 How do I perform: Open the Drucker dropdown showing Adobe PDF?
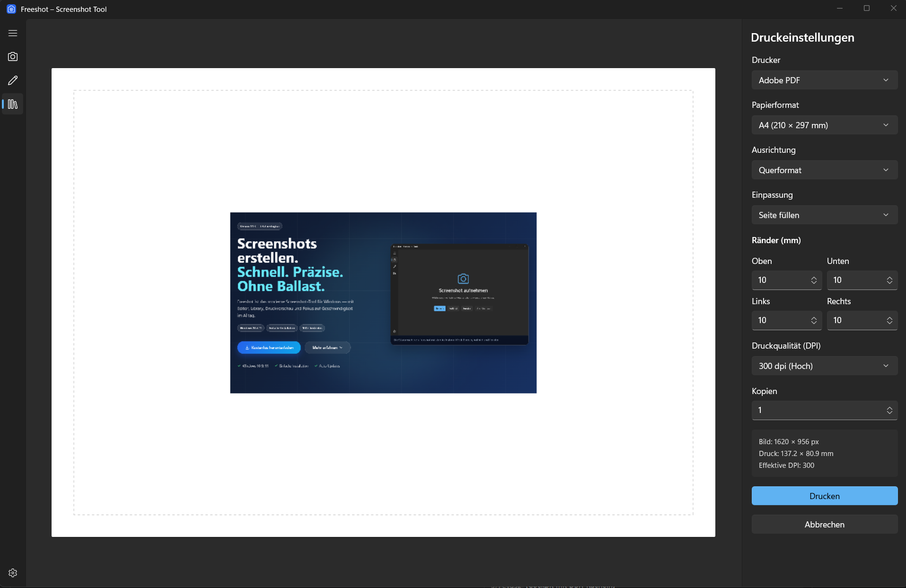click(824, 80)
